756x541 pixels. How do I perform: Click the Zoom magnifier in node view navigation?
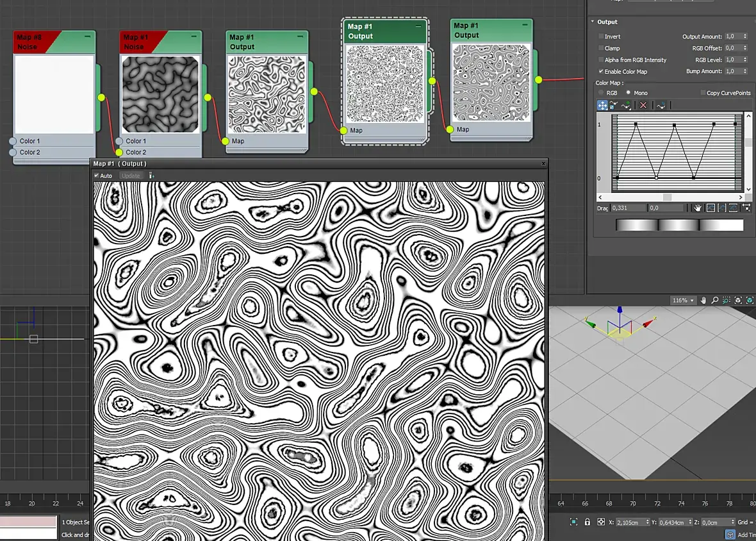pos(715,300)
